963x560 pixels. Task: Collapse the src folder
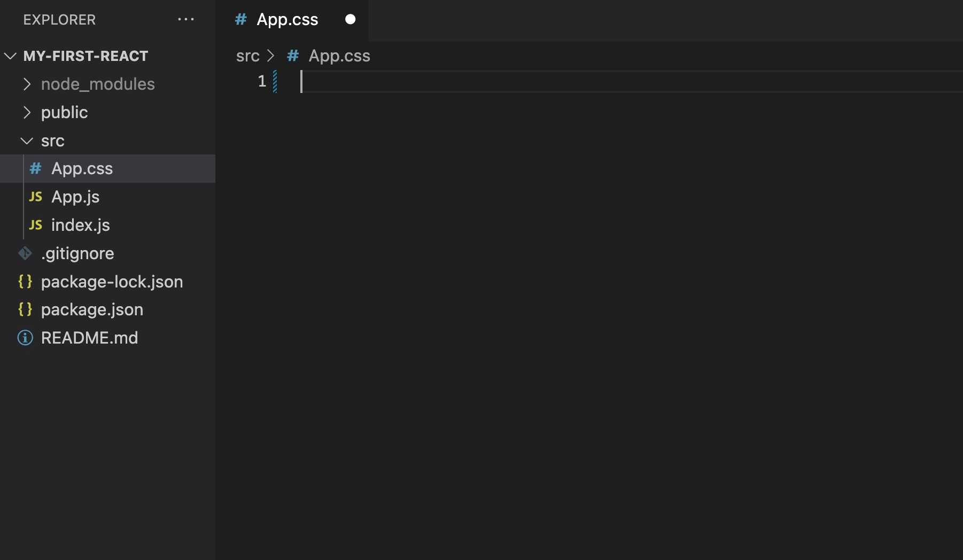click(x=27, y=141)
